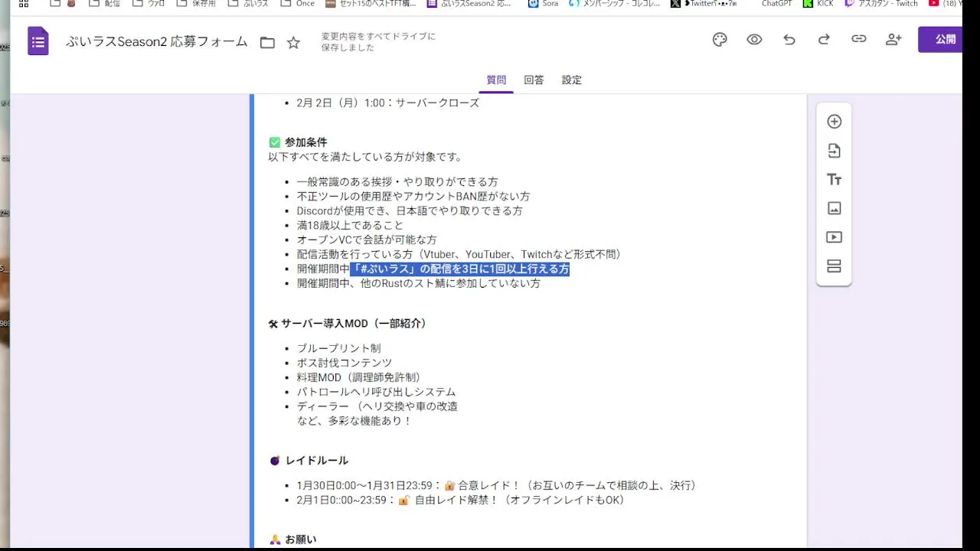Click the パトロールヘリ呼び出しシステム bullet
The width and height of the screenshot is (980, 551).
tap(377, 392)
